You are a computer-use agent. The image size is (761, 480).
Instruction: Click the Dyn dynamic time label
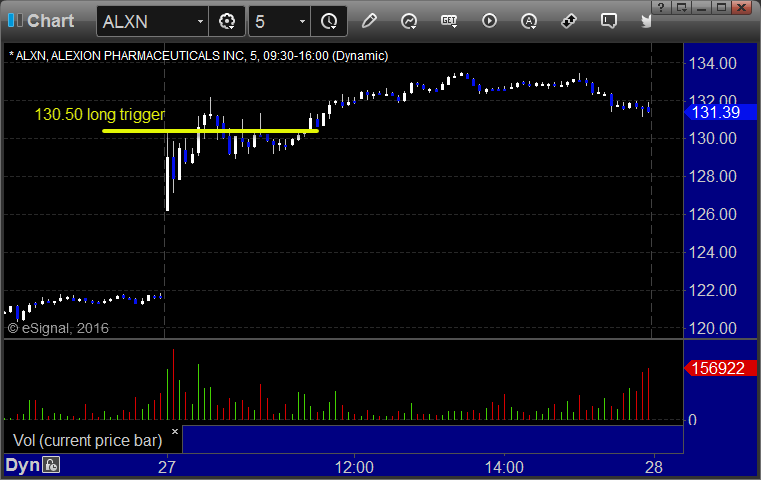22,465
